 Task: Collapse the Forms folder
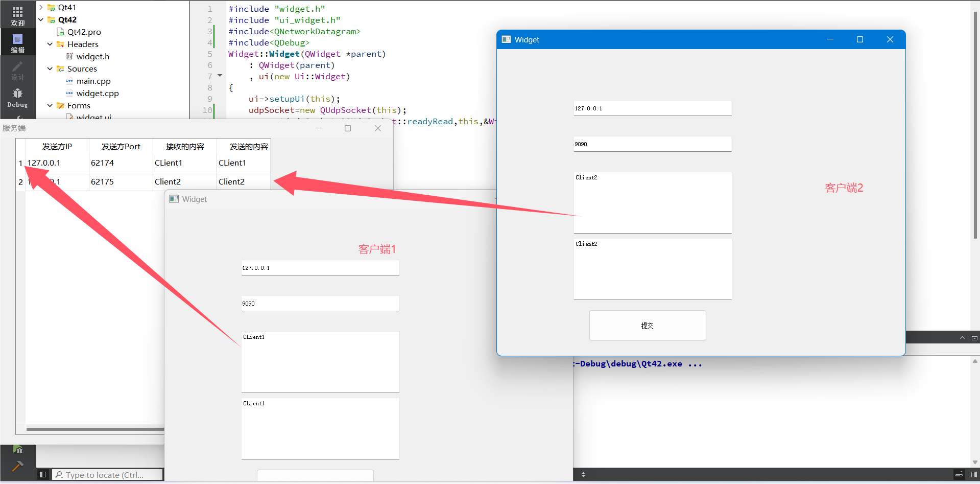50,105
